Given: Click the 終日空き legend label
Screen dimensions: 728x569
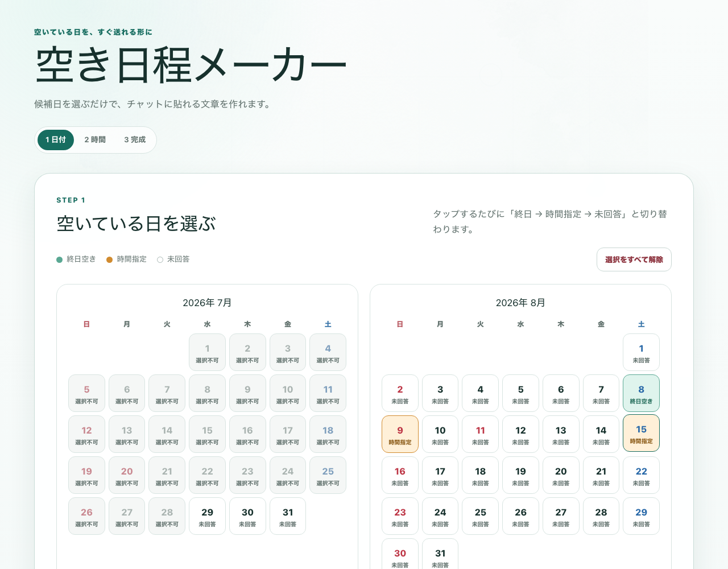Looking at the screenshot, I should 81,259.
